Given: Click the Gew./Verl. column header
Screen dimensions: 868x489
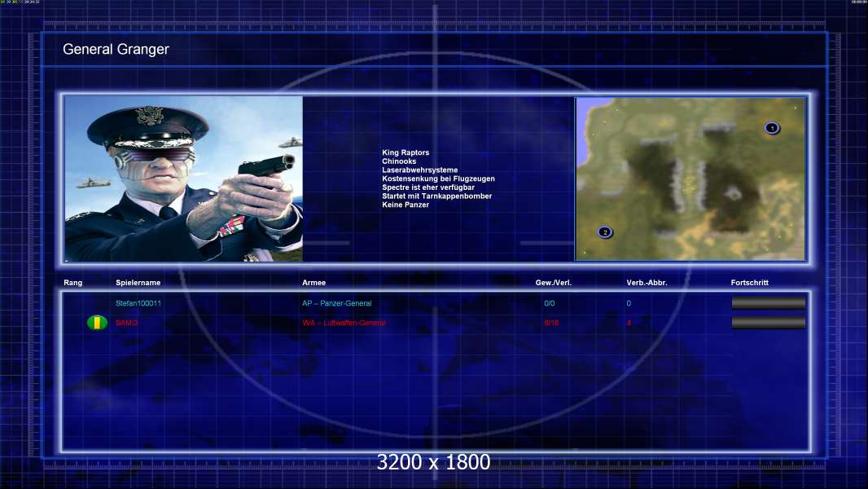Looking at the screenshot, I should (x=554, y=283).
